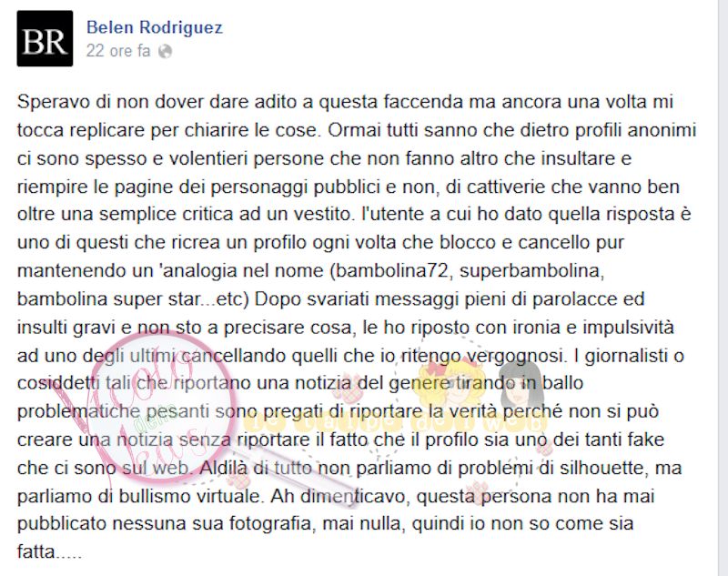This screenshot has height=576, width=728.
Task: Click the yellow 'le talpe del web' watermark text
Action: [395, 423]
